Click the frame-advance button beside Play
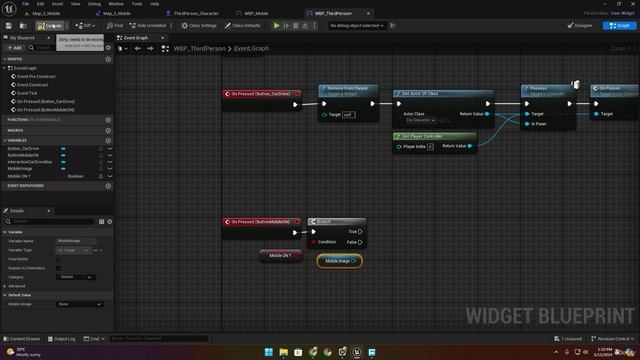640x360 pixels. [x=287, y=26]
